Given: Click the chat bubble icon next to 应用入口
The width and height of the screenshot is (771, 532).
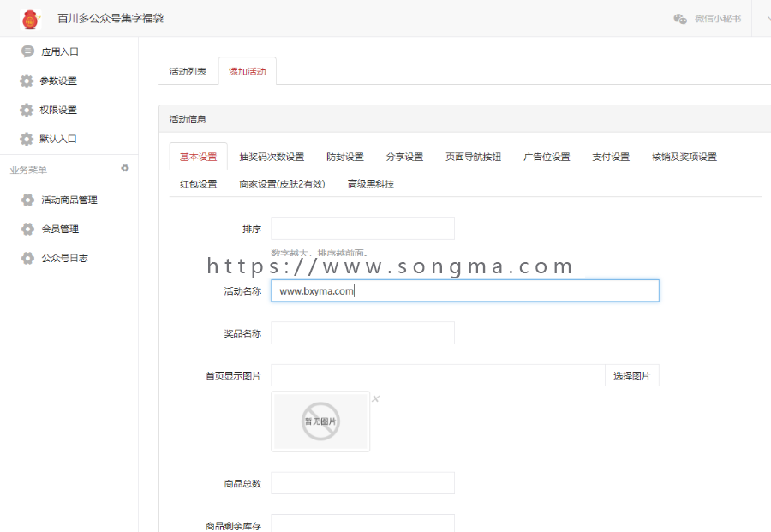Looking at the screenshot, I should point(27,51).
